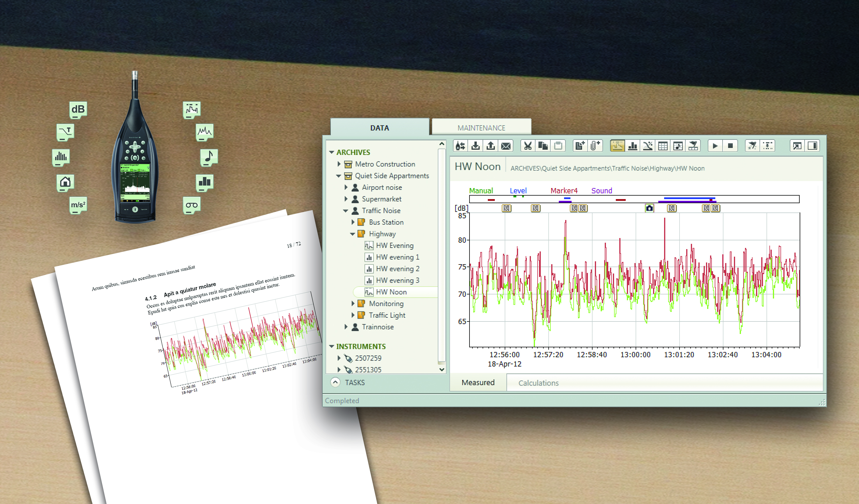Click the add attachment paperclip icon
Viewport: 859px width, 504px height.
(595, 146)
